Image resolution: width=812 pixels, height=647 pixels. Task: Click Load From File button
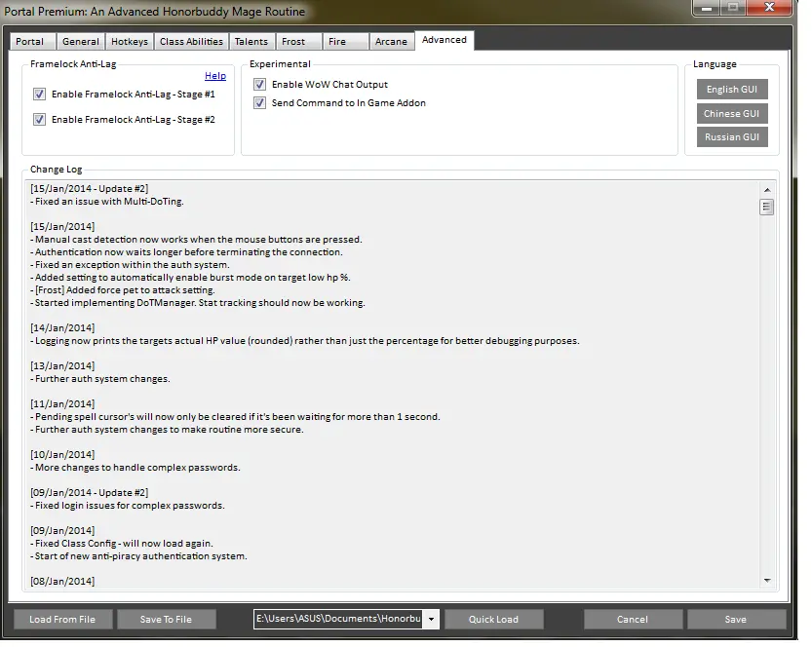(x=62, y=620)
